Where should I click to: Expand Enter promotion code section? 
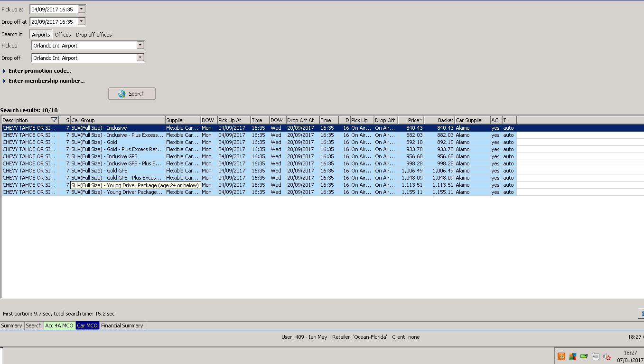tap(39, 71)
